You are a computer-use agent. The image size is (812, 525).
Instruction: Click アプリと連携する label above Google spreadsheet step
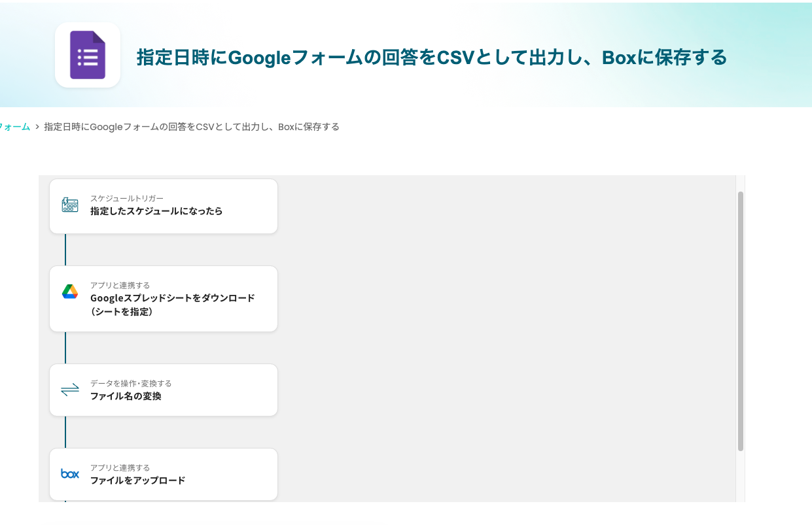[x=120, y=285]
